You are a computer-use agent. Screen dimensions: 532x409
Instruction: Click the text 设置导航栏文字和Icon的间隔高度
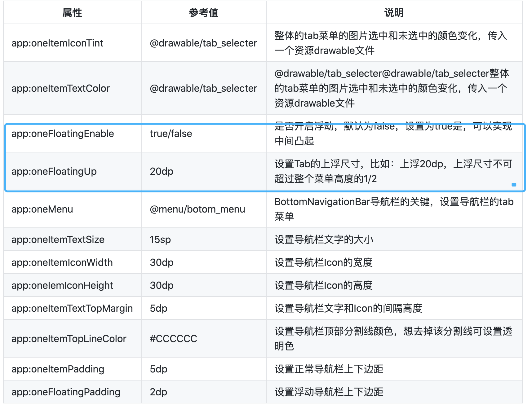(348, 308)
